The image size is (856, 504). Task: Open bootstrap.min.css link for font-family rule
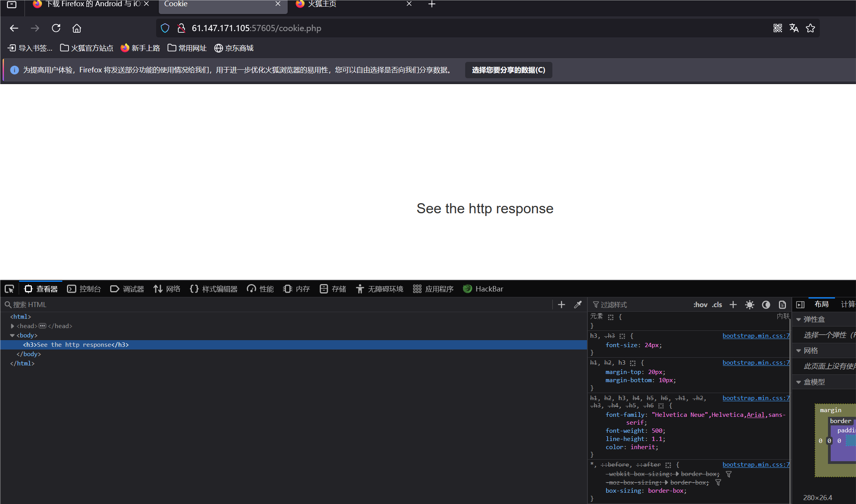756,398
